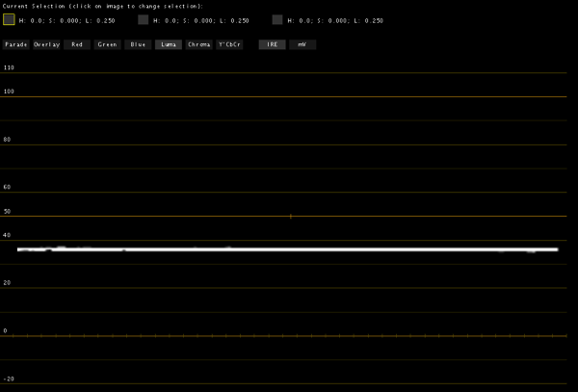The width and height of the screenshot is (578, 392).
Task: Set scale units to mV
Action: point(302,44)
